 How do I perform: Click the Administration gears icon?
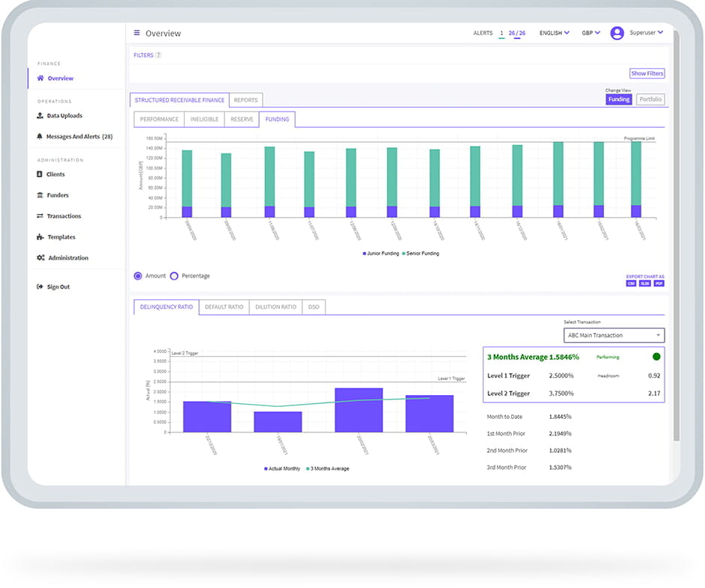tap(41, 257)
